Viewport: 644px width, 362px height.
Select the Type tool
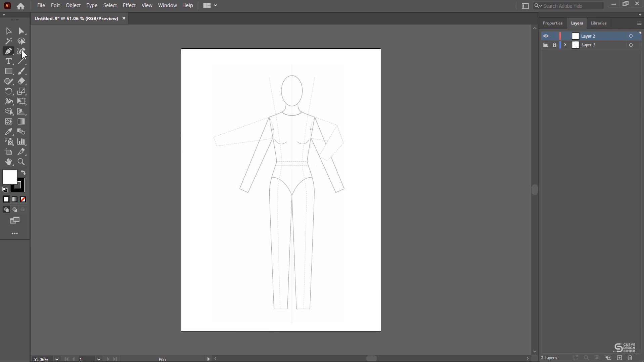[x=8, y=61]
